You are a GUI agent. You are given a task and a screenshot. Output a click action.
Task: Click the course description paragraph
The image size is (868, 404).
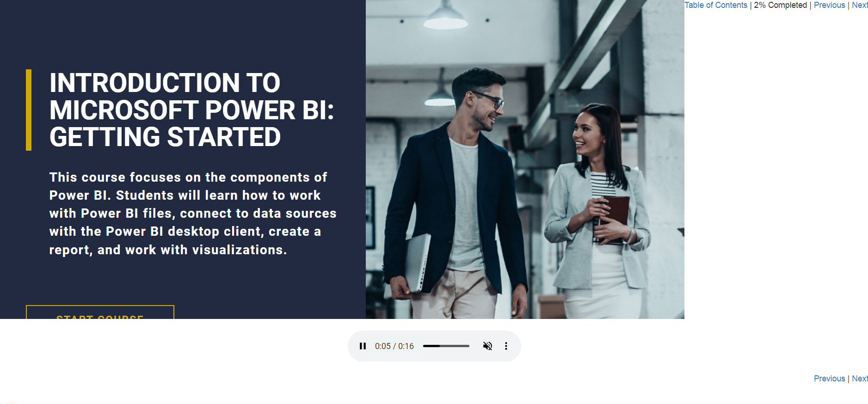coord(193,214)
